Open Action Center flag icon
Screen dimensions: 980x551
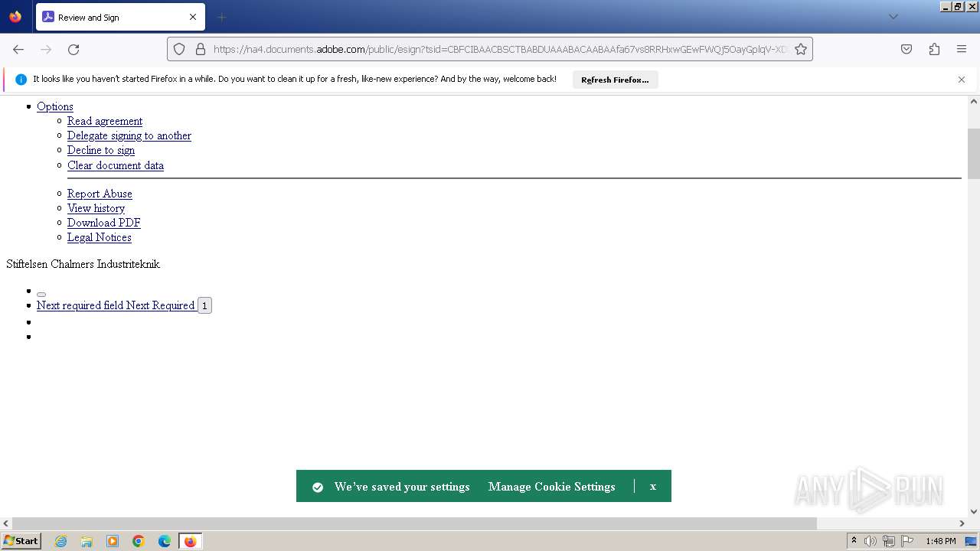pos(907,541)
